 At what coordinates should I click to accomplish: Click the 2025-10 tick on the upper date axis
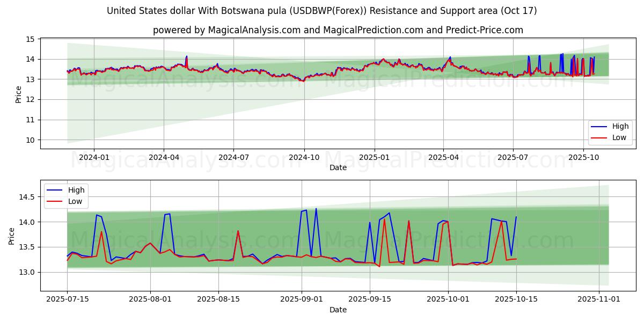click(583, 157)
